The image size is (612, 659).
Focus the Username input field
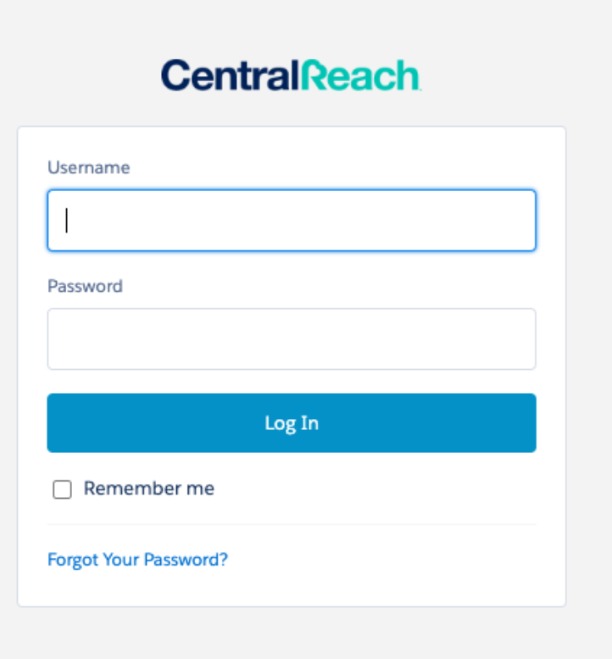[x=291, y=220]
